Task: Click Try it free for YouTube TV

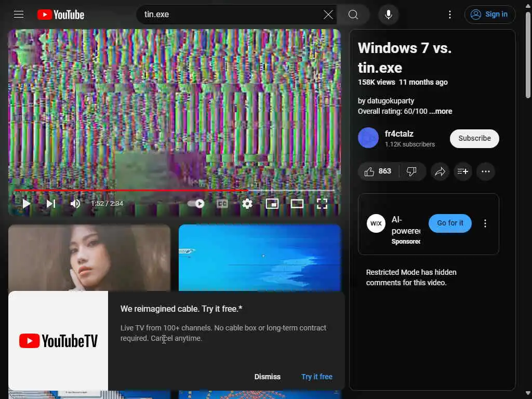Action: (x=317, y=377)
